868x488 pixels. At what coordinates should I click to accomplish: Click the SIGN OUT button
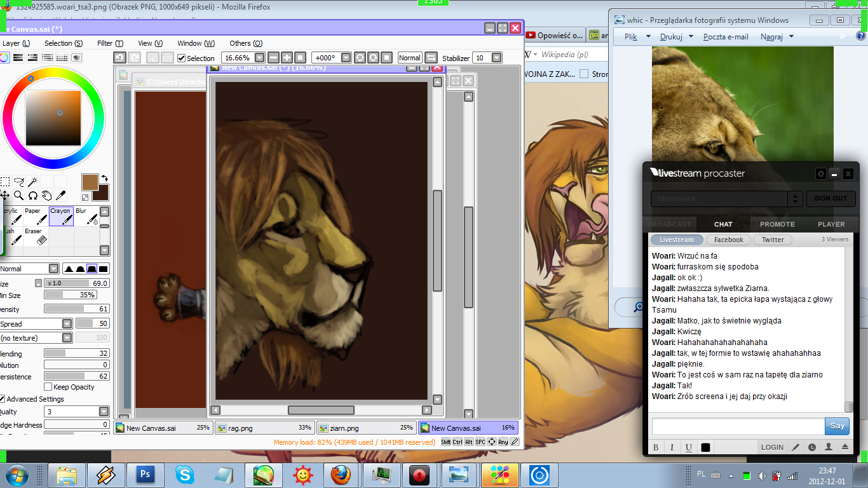point(831,198)
